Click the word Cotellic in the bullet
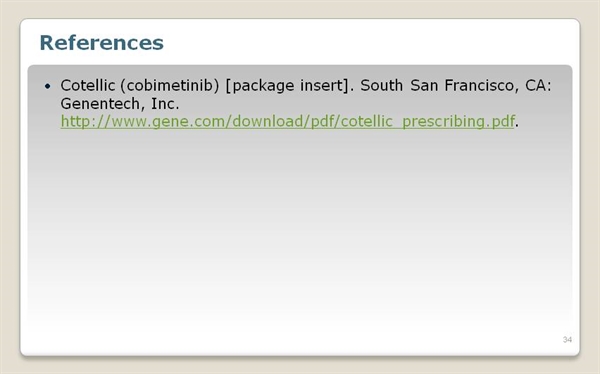Image resolution: width=600 pixels, height=374 pixels. 88,85
